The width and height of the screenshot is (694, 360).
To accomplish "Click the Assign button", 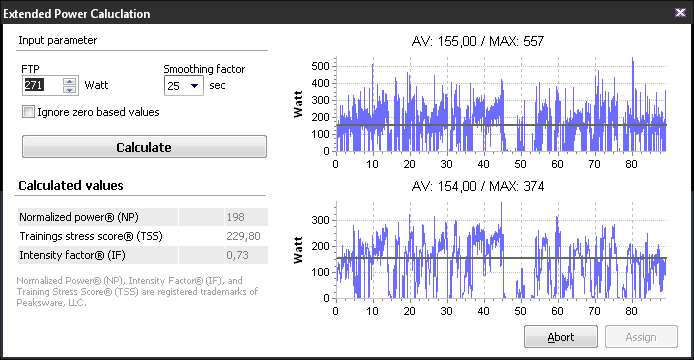I will (x=641, y=337).
